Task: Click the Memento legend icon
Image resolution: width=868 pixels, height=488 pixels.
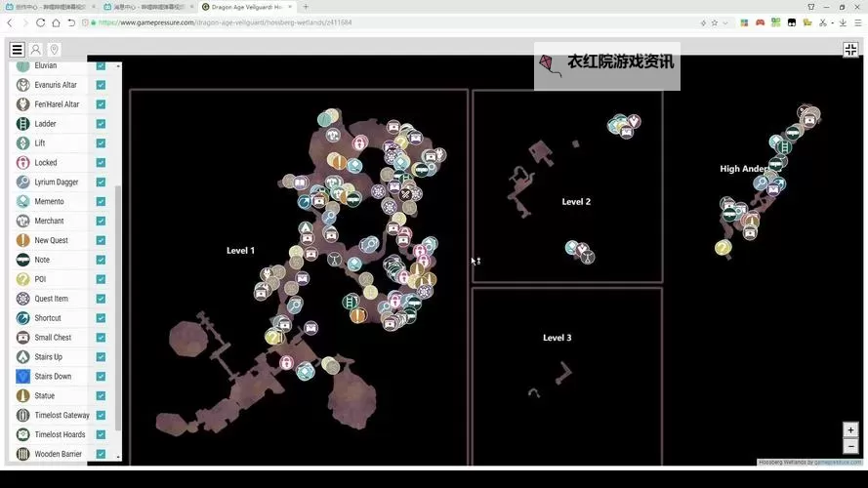Action: (22, 201)
